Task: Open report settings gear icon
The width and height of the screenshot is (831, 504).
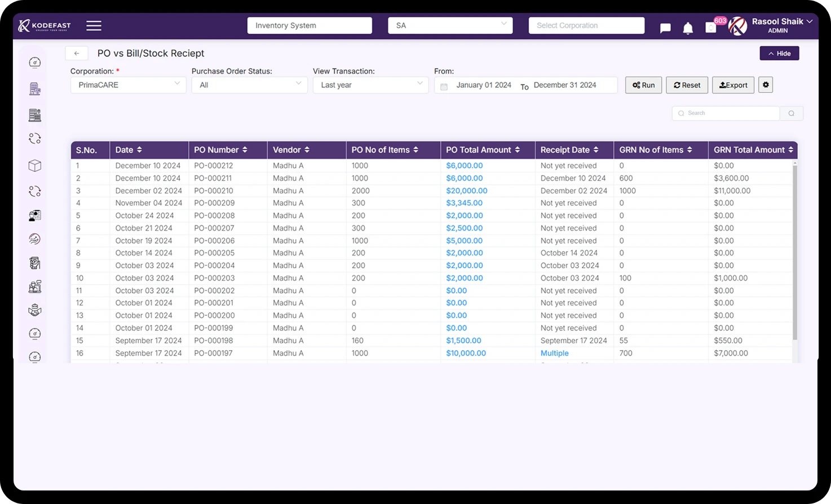Action: click(x=766, y=85)
